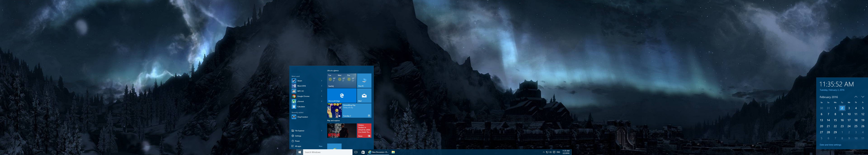This screenshot has height=155, width=868.
Task: Go to previous month in calendar
Action: (856, 97)
